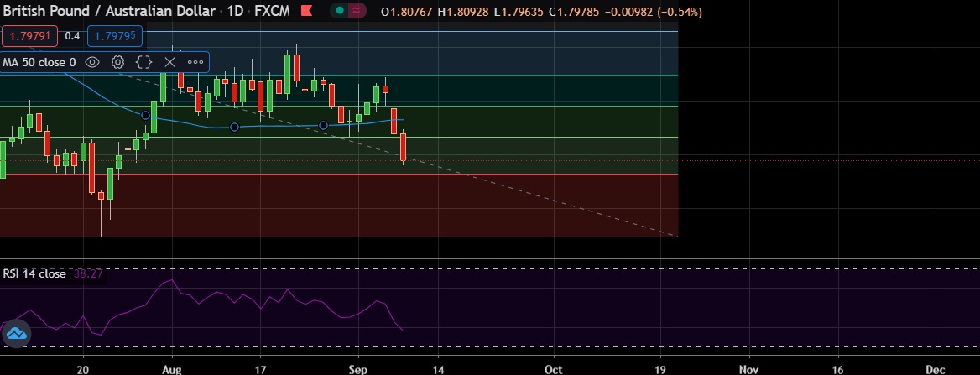Click the Oct label on time axis

click(x=554, y=370)
